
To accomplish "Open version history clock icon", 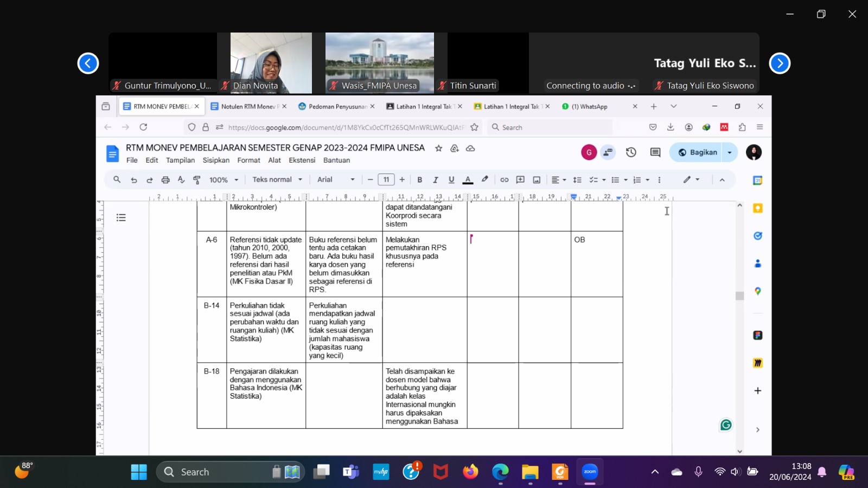I will (x=631, y=152).
